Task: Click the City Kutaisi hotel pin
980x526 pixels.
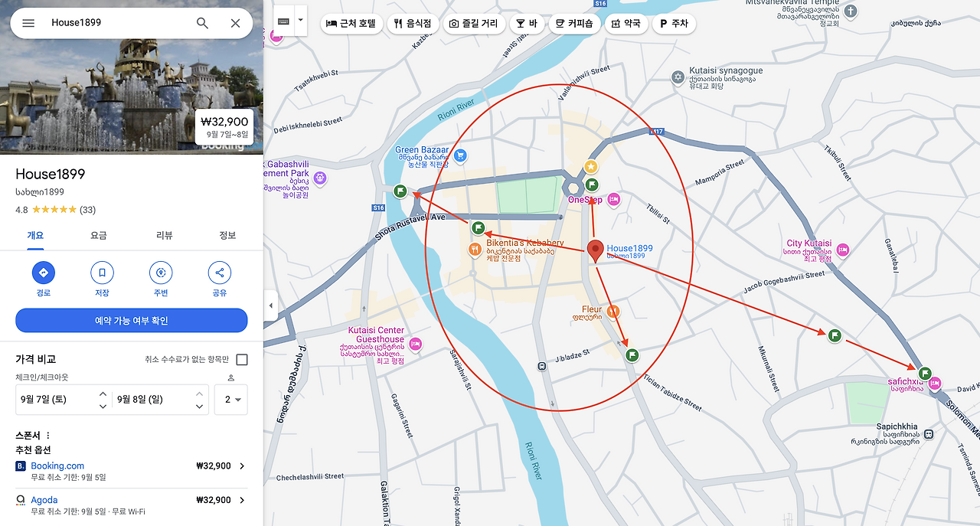Action: 843,249
